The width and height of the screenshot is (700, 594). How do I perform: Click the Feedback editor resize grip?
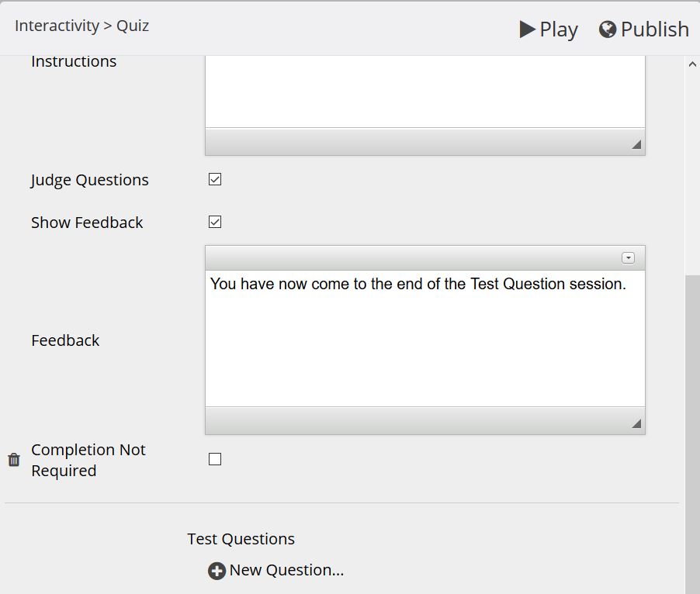(636, 423)
